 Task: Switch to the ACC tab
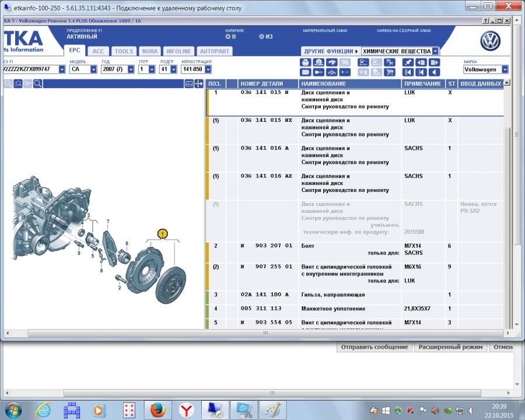coord(98,51)
